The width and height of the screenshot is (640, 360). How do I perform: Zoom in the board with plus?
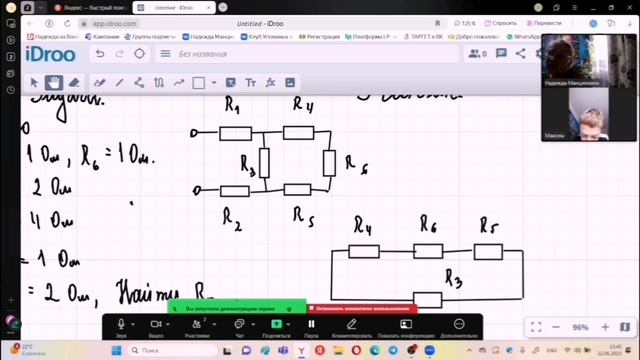point(605,327)
